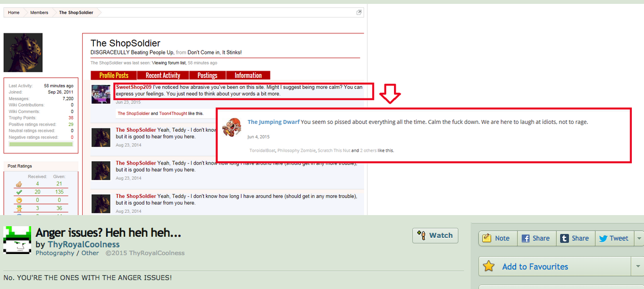
Task: Click the Positive ratings received value 29
Action: click(x=71, y=124)
